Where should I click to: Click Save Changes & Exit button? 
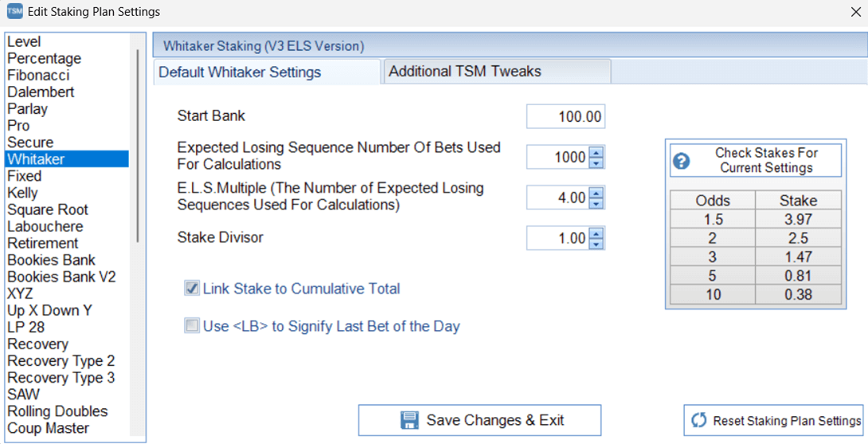coord(479,420)
